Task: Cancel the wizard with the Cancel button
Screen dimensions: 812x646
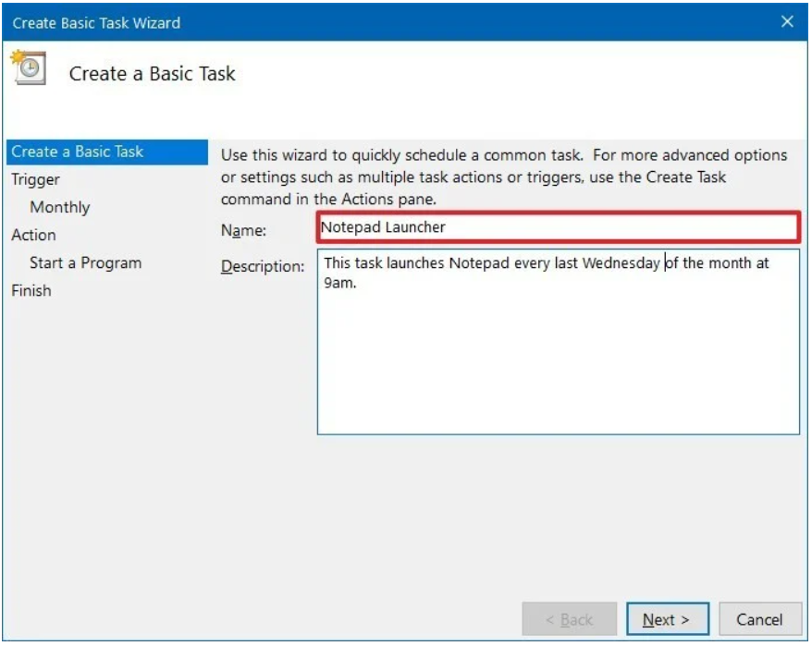Action: tap(759, 619)
